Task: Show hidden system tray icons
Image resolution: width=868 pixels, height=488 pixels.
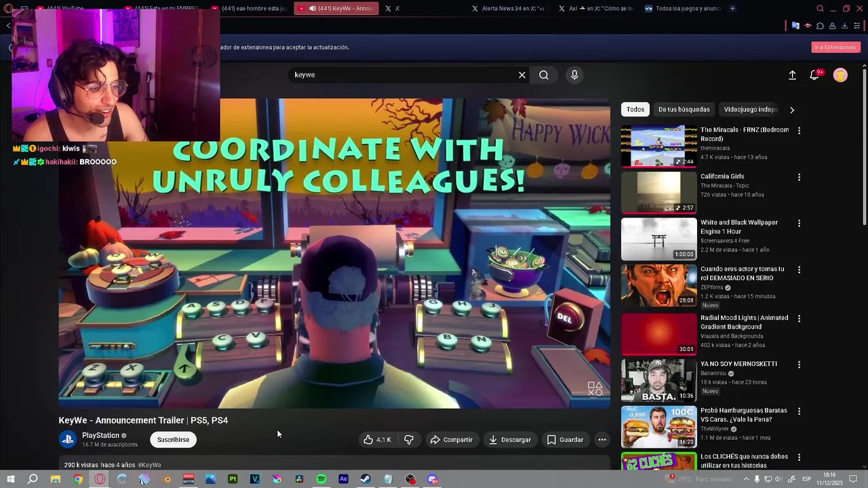Action: 746,479
